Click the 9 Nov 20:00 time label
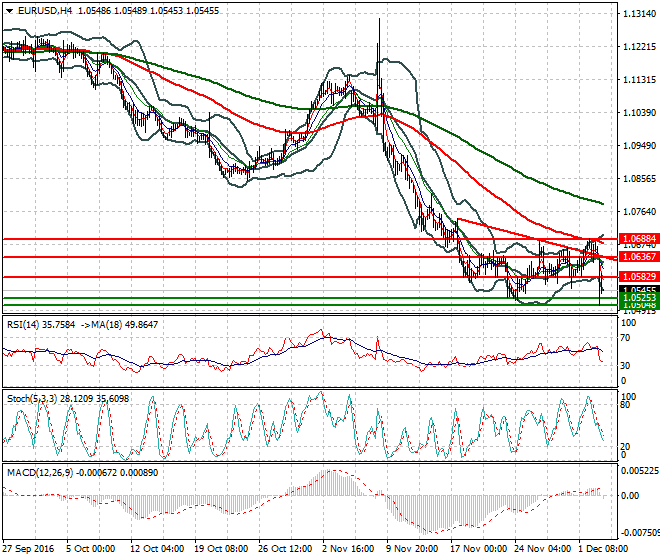660x560 pixels. 412,549
